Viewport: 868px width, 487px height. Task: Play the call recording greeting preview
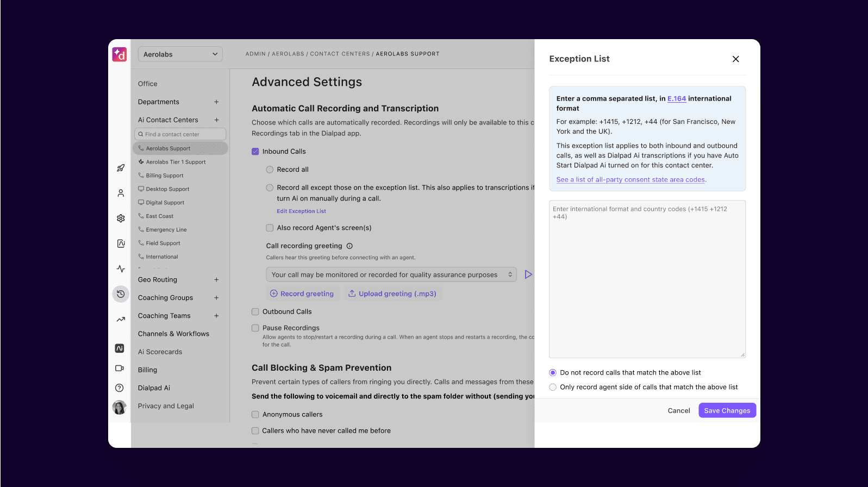[528, 274]
